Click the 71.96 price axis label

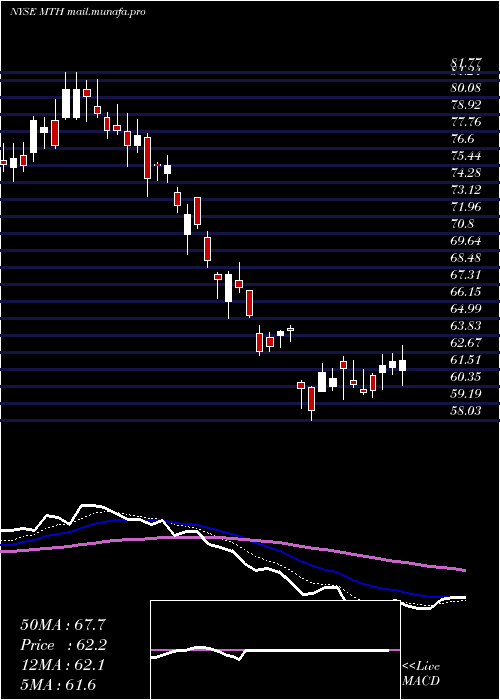[x=466, y=207]
